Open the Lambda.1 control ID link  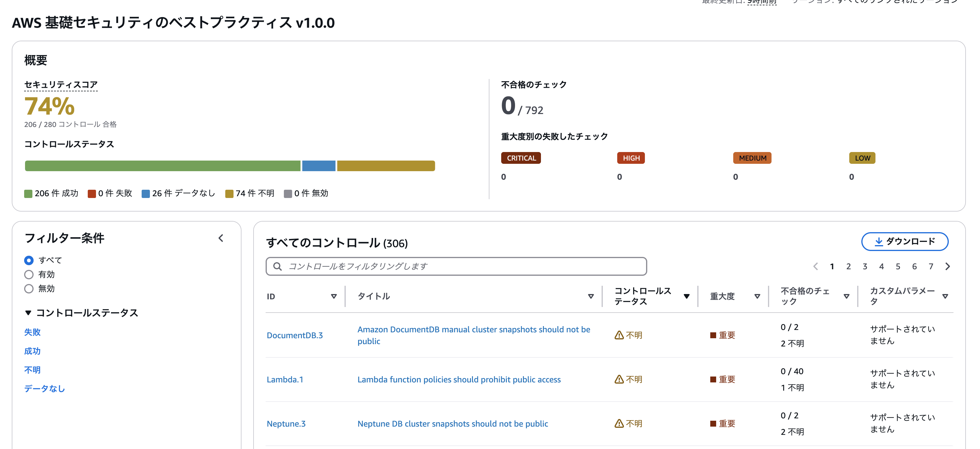(285, 379)
